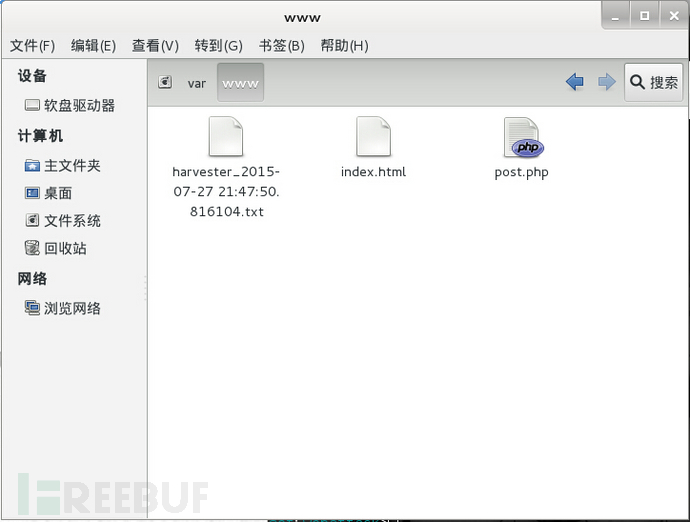
Task: Click the 搜索 search button
Action: tap(653, 82)
